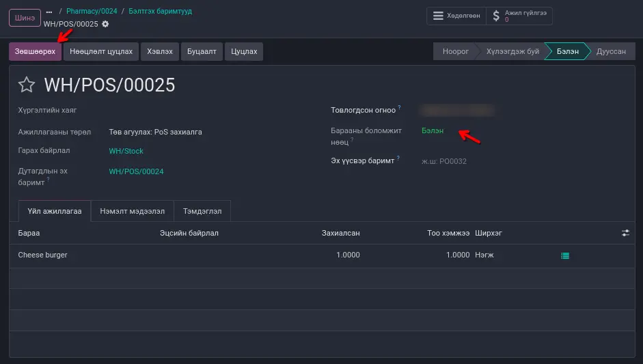Star WH/POS/00025 as favorite
Image resolution: width=643 pixels, height=364 pixels.
coord(27,85)
